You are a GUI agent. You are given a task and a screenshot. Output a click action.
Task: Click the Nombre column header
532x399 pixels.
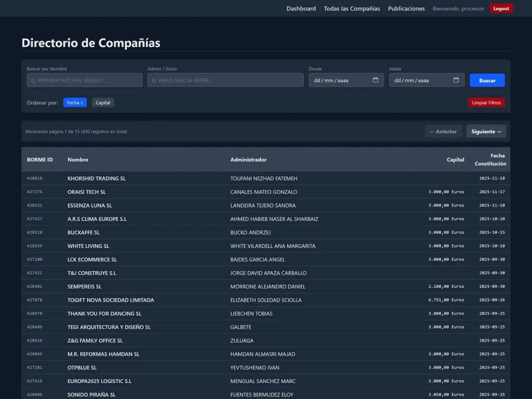pyautogui.click(x=78, y=160)
